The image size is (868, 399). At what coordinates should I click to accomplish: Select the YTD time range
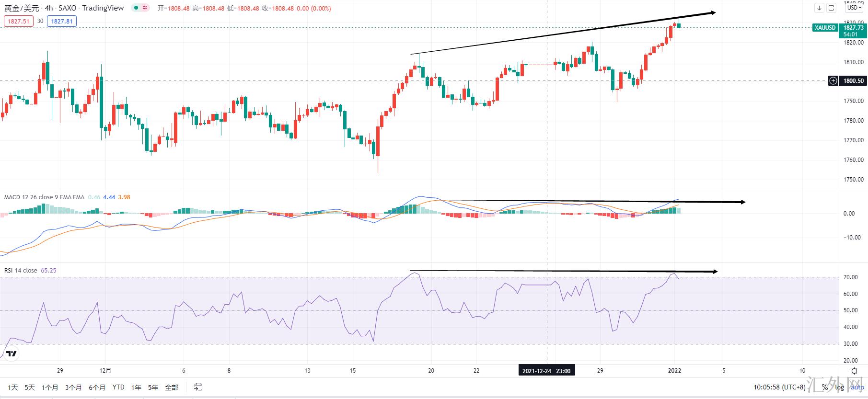click(118, 387)
